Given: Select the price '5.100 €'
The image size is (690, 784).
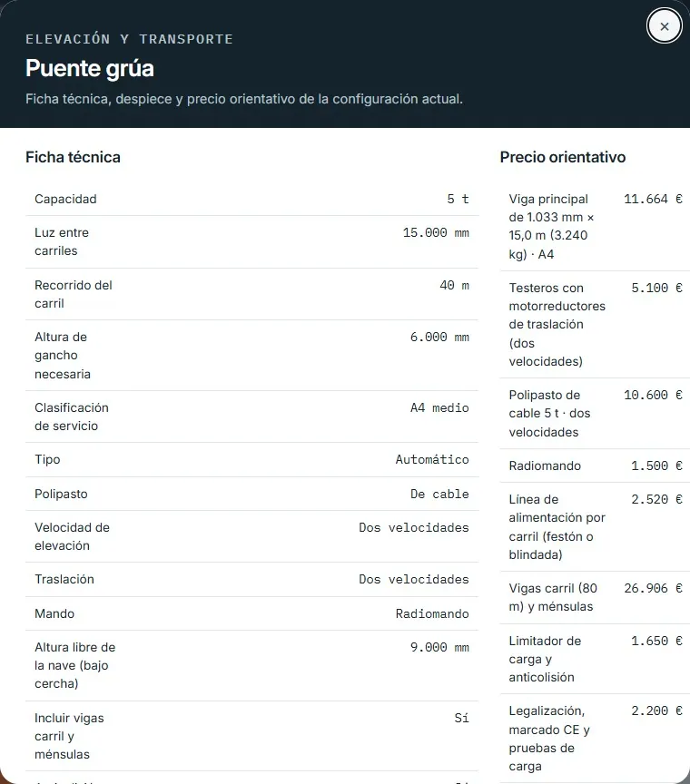Looking at the screenshot, I should (656, 288).
